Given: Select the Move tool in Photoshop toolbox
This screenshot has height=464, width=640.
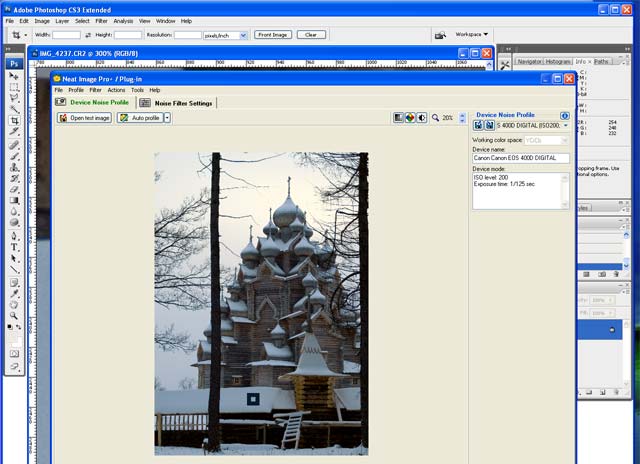Looking at the screenshot, I should 14,76.
